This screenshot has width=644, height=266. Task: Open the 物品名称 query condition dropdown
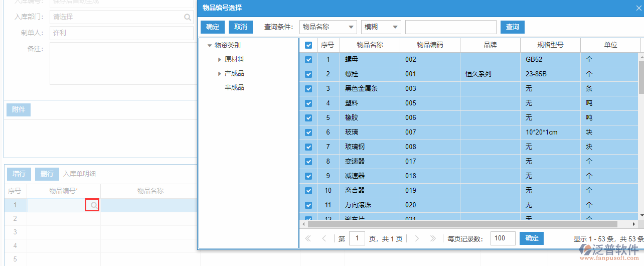coord(328,27)
